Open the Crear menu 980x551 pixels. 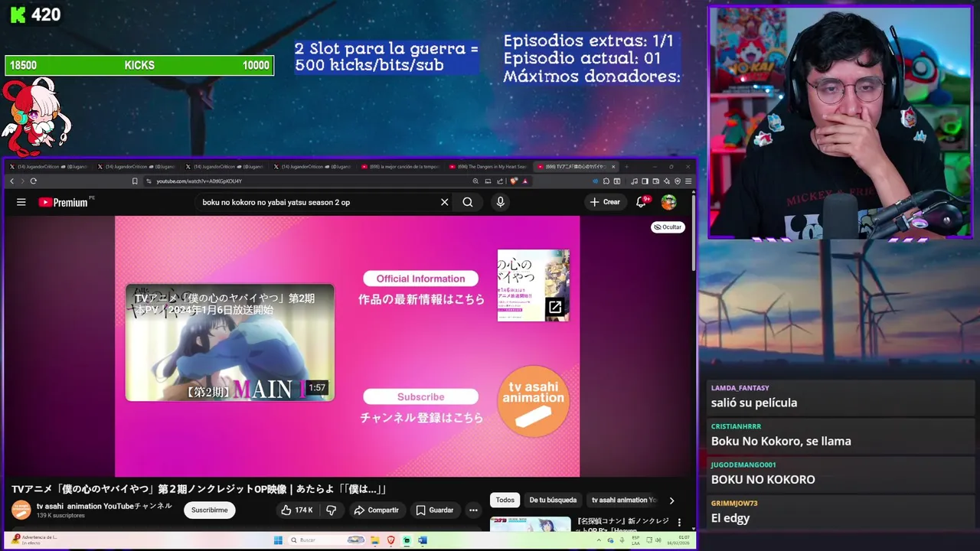tap(605, 202)
